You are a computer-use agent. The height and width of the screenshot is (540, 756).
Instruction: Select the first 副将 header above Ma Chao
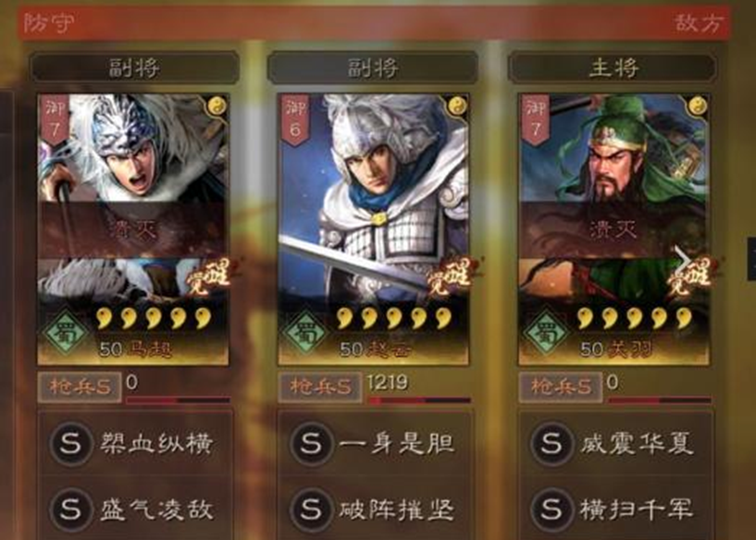tap(134, 67)
